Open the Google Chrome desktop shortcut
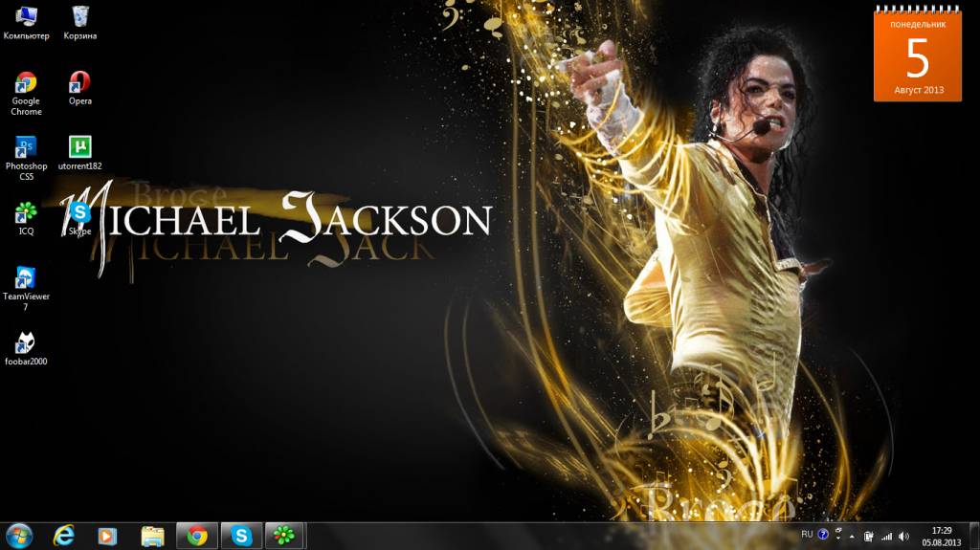980x550 pixels. pyautogui.click(x=26, y=84)
